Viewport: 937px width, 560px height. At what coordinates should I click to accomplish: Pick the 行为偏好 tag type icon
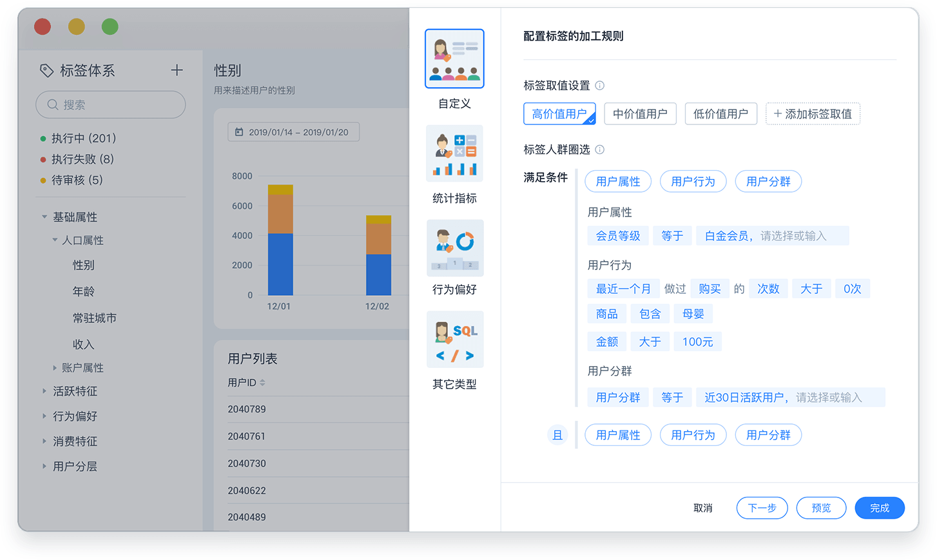454,248
